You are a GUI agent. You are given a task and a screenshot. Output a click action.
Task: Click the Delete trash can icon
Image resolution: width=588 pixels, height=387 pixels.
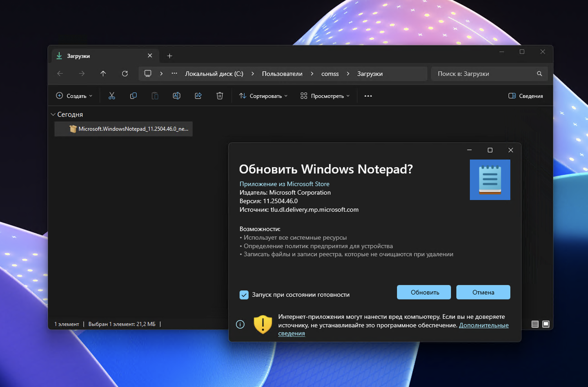click(220, 96)
